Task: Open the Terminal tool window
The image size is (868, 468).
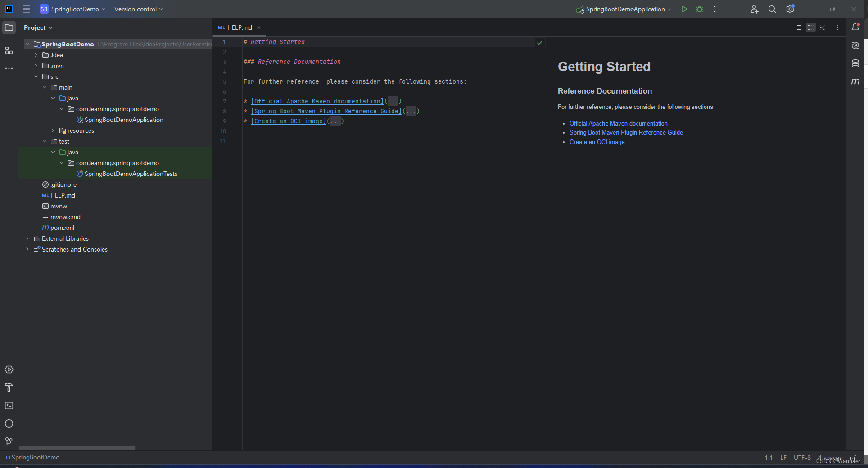Action: (9, 405)
